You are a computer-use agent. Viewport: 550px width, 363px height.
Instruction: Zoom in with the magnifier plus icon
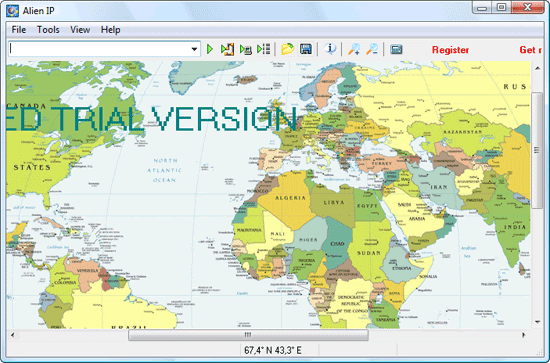pos(354,49)
